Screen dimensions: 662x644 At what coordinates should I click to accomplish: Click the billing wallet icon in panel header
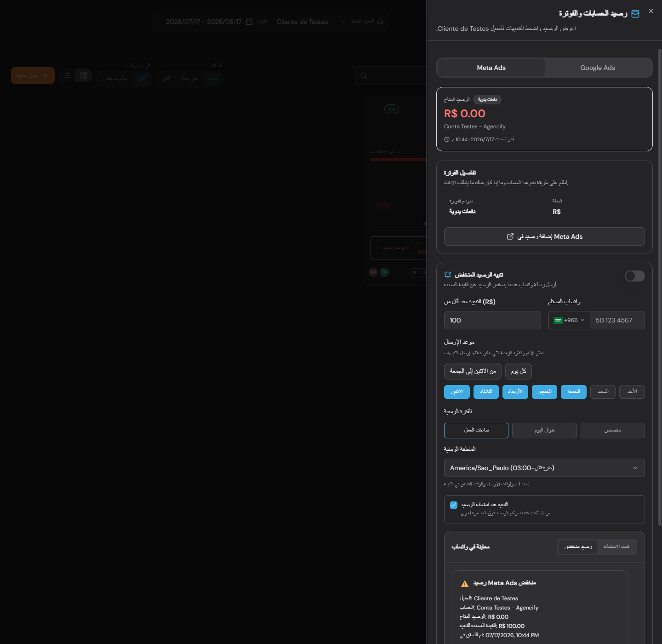pos(635,14)
